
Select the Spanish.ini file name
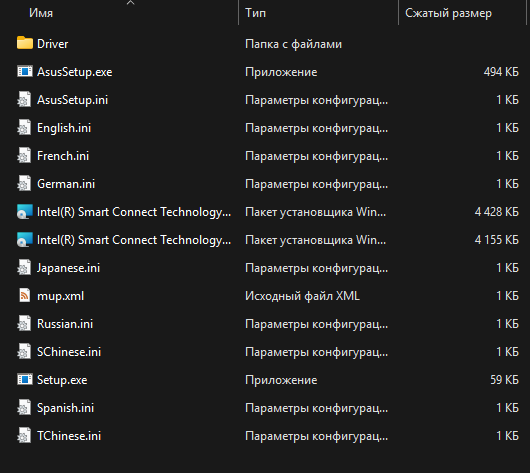pos(65,408)
